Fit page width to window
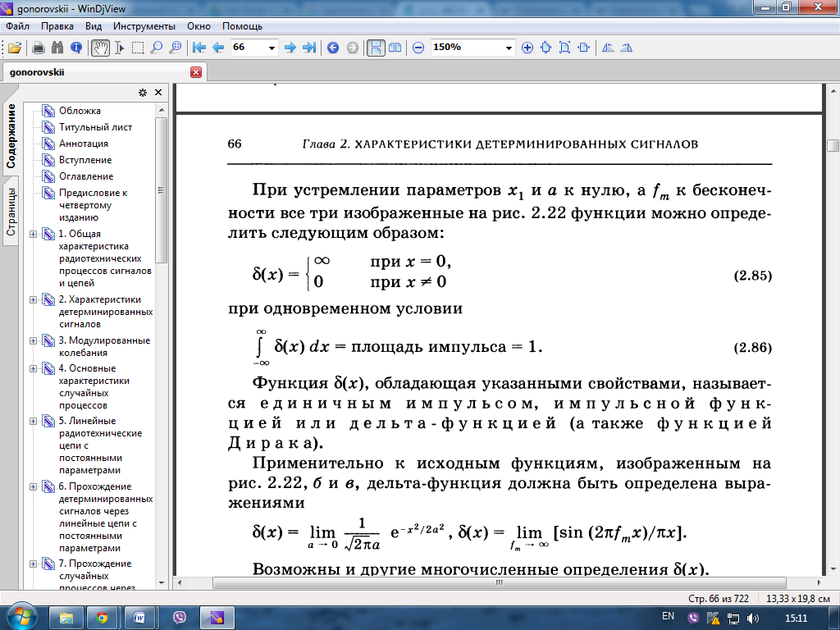This screenshot has height=630, width=840. click(x=583, y=48)
